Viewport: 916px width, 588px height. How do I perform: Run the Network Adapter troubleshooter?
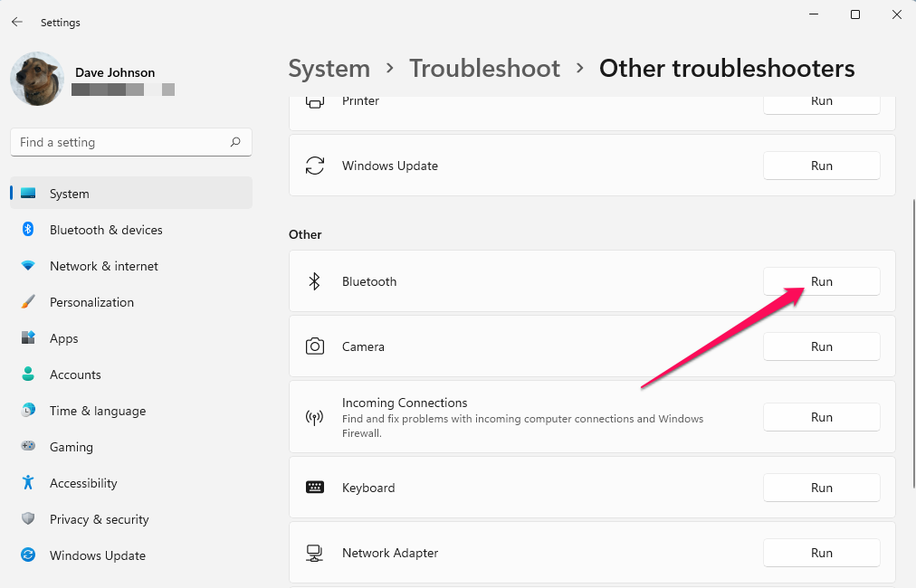click(x=821, y=553)
